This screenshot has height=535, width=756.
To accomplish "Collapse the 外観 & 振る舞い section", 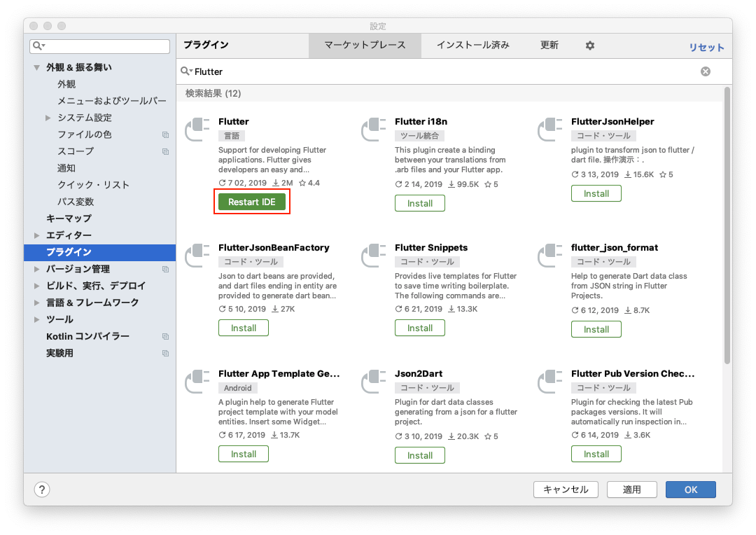I will [x=36, y=67].
